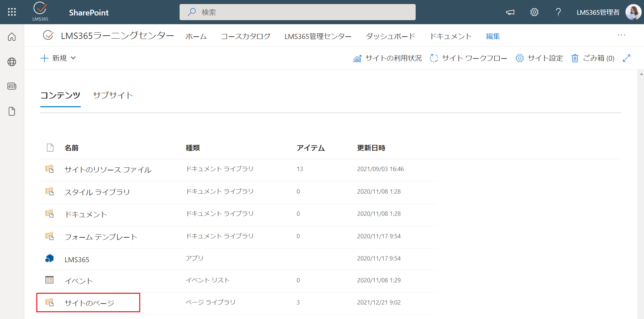Screen dimensions: 644x319
Task: Open サイトのページ library
Action: point(89,303)
